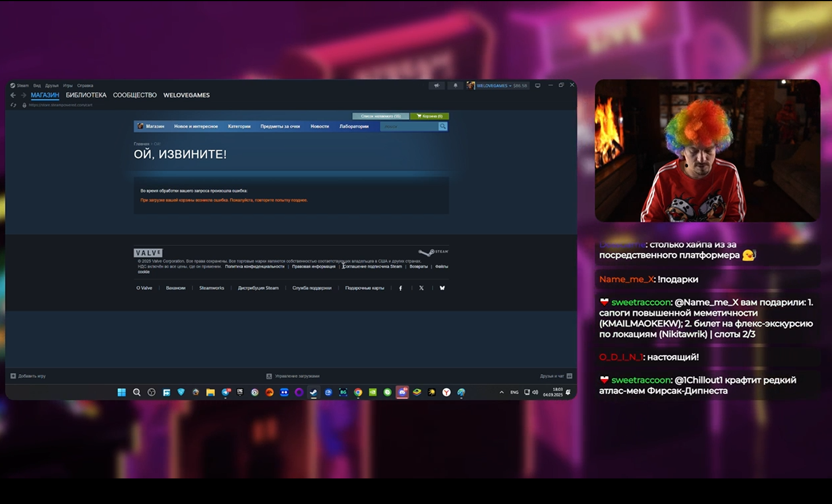
Task: Open Категории nav item
Action: pos(239,126)
